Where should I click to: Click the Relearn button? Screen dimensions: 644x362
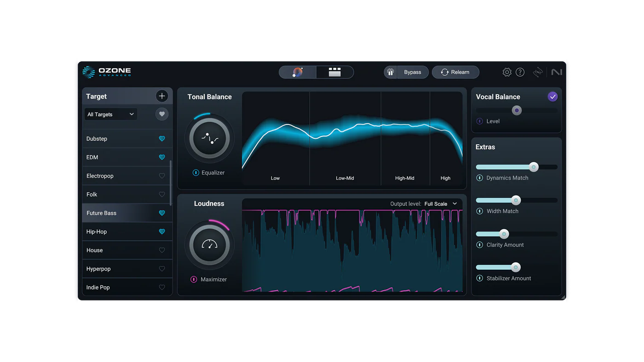(x=455, y=72)
